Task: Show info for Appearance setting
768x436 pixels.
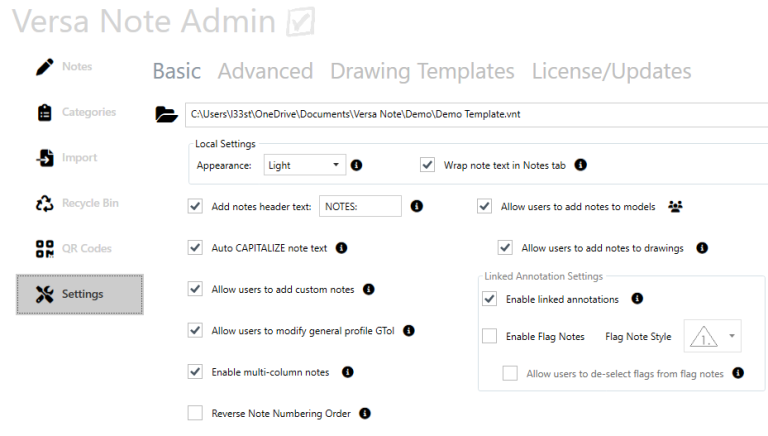Action: click(357, 166)
